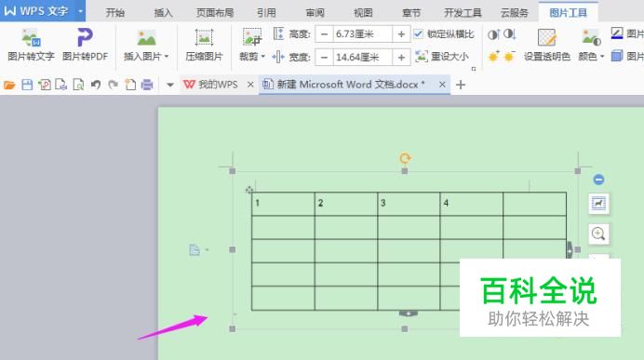Screen dimensions: 644x360
Task: Click the 压缩图片 icon
Action: pos(204,38)
